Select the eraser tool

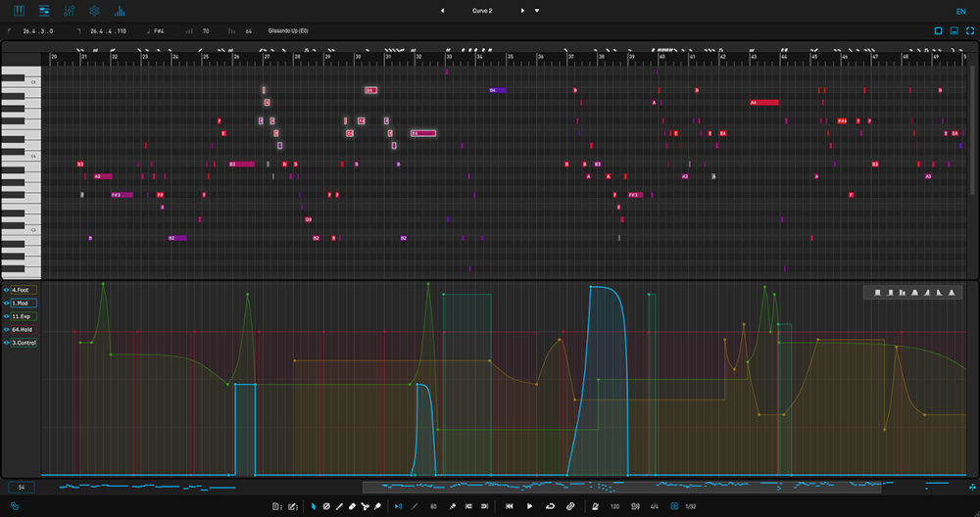pos(352,506)
